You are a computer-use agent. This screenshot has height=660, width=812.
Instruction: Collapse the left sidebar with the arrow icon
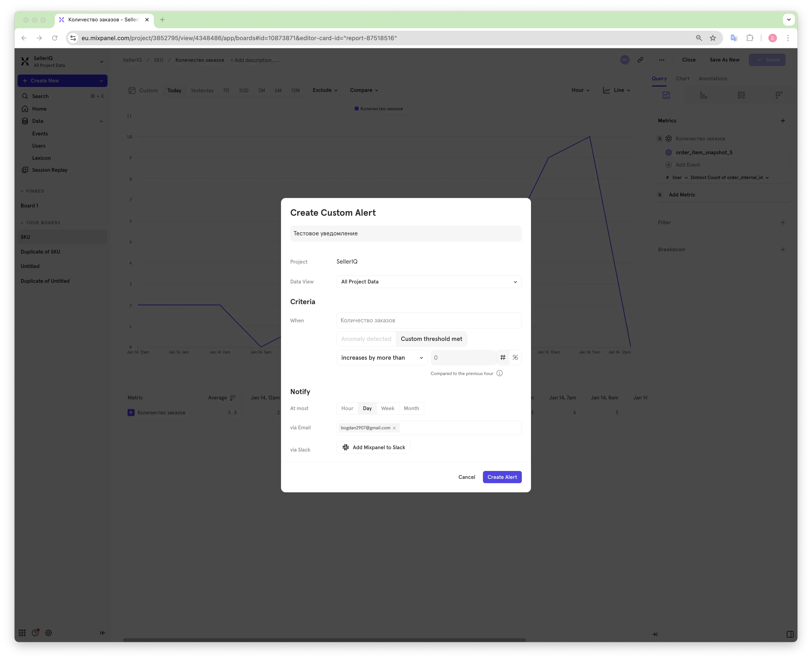coord(103,633)
